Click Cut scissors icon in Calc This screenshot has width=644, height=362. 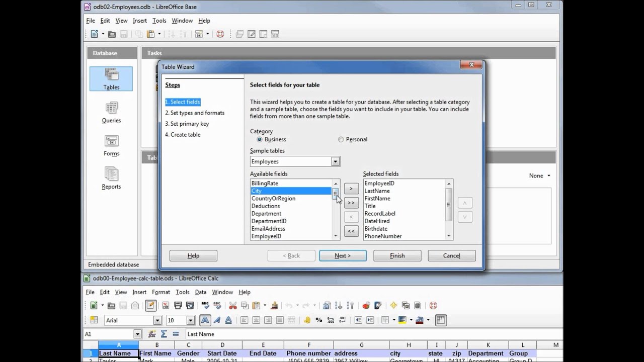click(x=232, y=305)
